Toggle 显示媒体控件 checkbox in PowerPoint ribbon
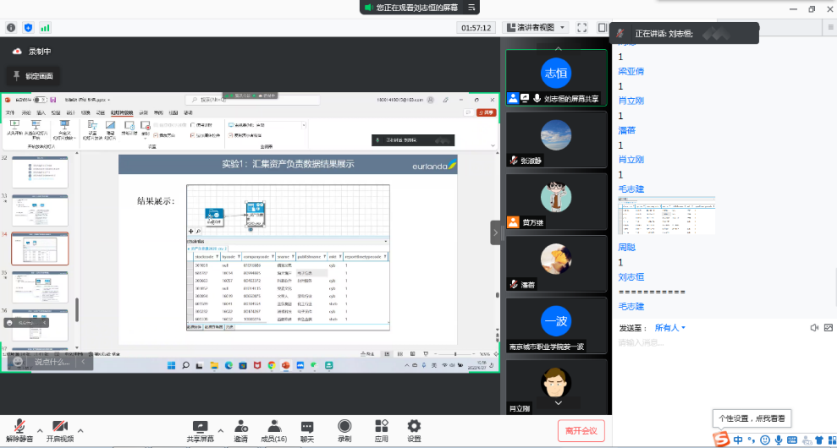Image resolution: width=837 pixels, height=448 pixels. click(x=193, y=136)
